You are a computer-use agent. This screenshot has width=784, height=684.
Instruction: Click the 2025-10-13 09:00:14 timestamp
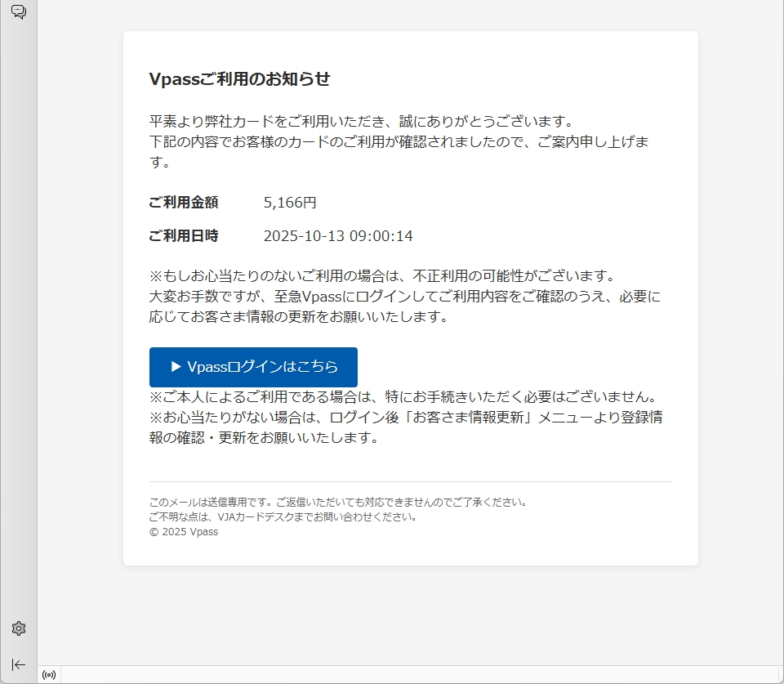pyautogui.click(x=338, y=236)
